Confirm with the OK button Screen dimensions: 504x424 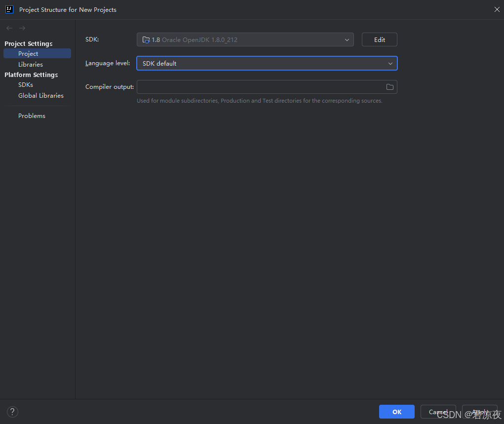(x=396, y=412)
